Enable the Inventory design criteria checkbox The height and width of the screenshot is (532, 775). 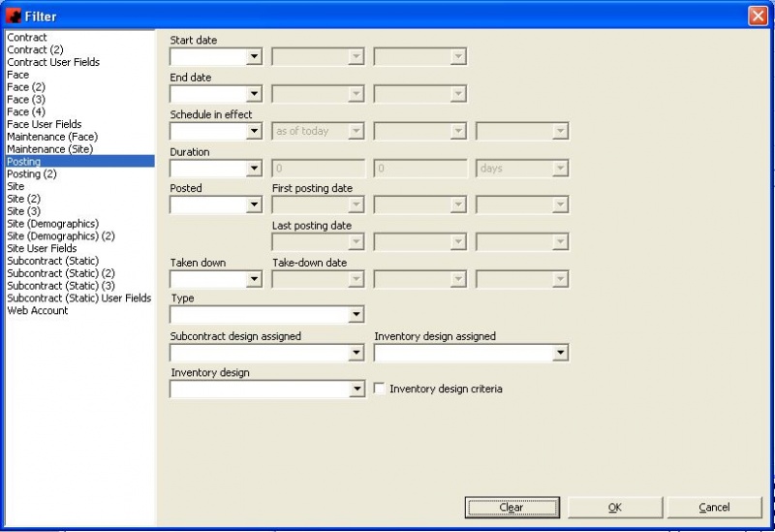381,389
